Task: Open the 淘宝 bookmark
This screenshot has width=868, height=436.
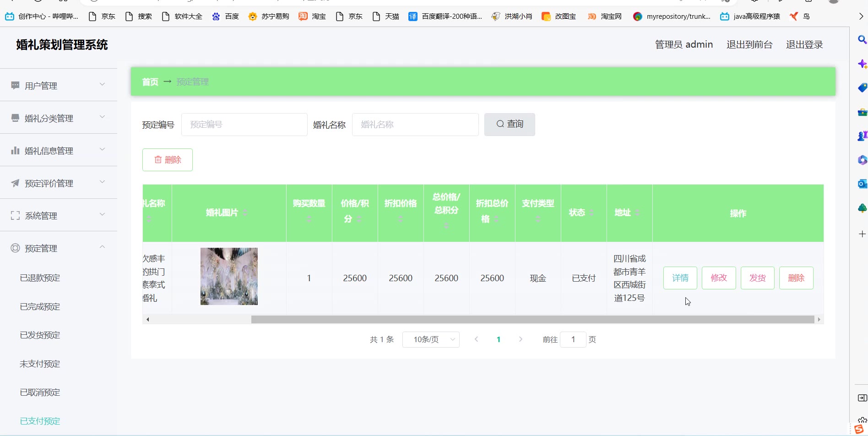Action: point(312,16)
